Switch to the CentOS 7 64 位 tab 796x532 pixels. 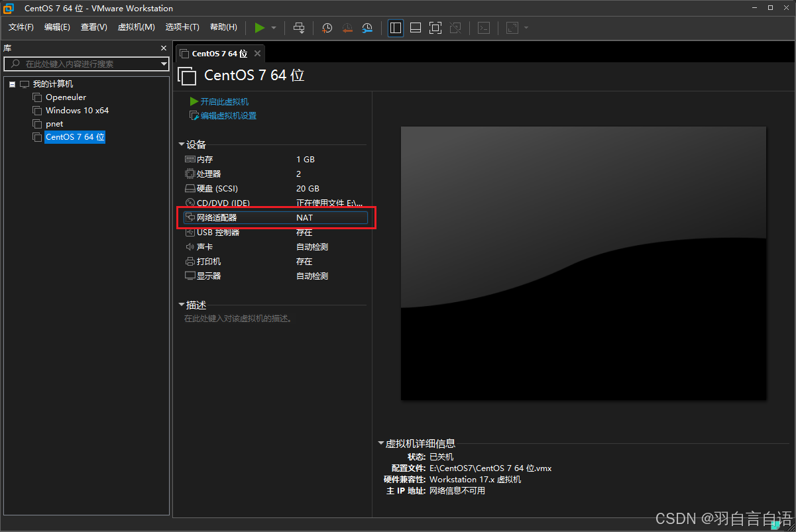[x=219, y=54]
